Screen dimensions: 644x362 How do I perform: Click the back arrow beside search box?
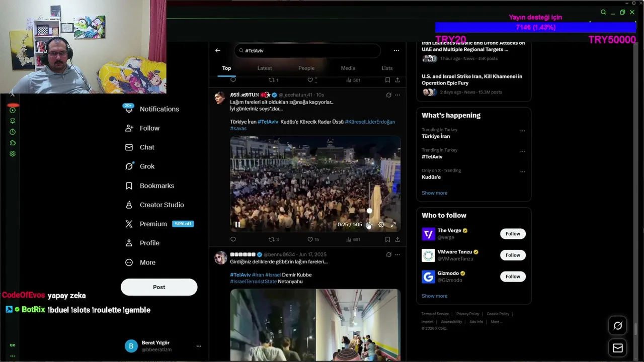217,50
